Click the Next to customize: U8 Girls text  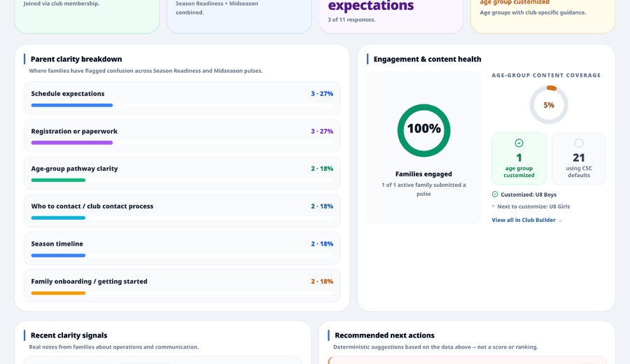pos(533,206)
